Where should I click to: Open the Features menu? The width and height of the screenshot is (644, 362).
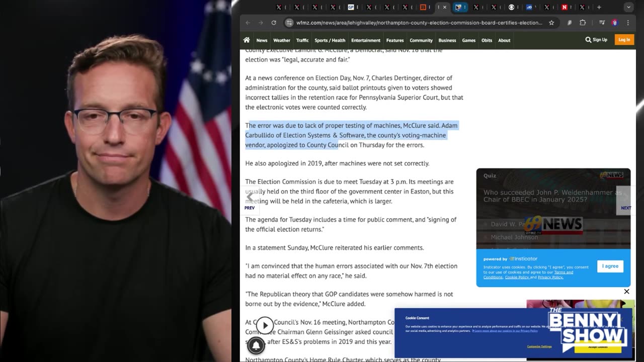(x=395, y=40)
